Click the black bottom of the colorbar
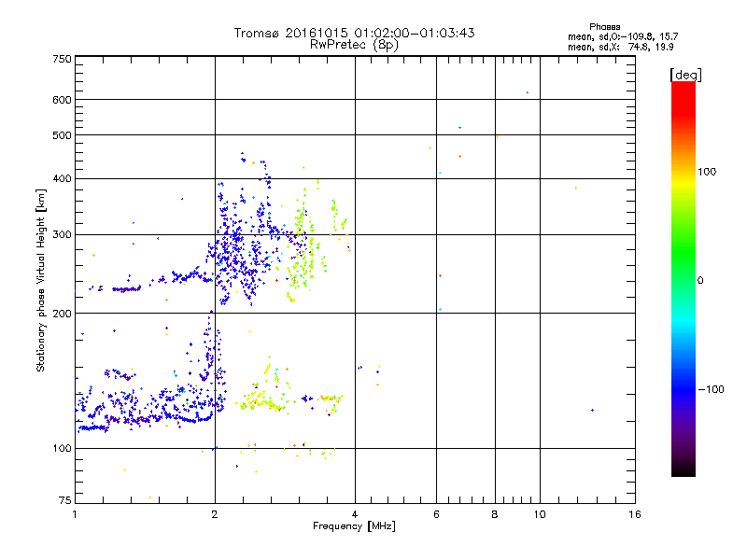 (684, 469)
